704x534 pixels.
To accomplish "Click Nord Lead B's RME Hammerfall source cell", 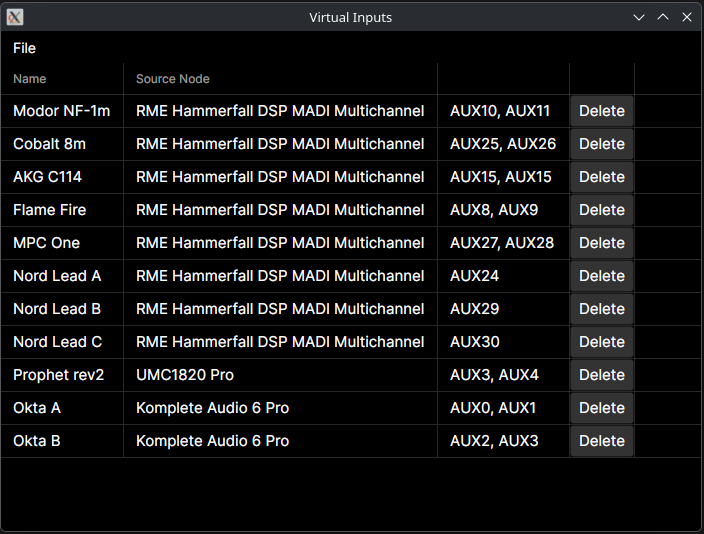I will 280,309.
